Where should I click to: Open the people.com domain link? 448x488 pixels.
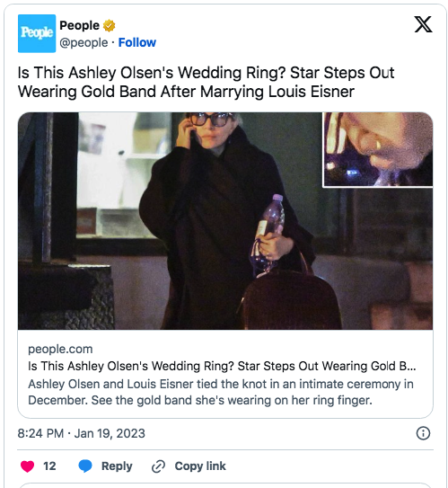pos(60,349)
